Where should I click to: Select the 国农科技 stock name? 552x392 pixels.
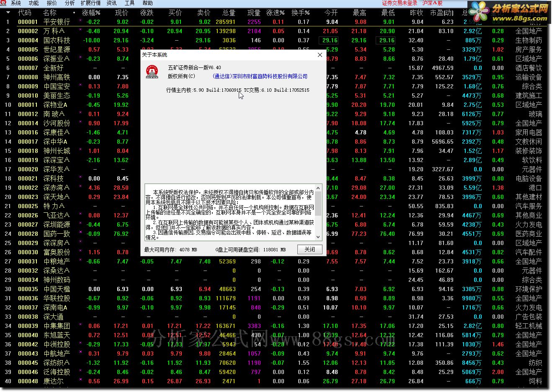[x=57, y=40]
